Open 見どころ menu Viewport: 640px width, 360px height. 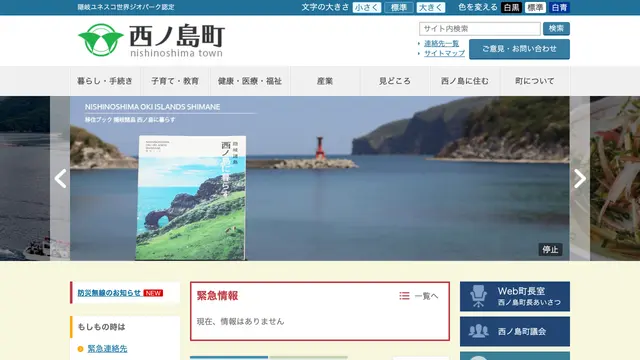pyautogui.click(x=395, y=81)
